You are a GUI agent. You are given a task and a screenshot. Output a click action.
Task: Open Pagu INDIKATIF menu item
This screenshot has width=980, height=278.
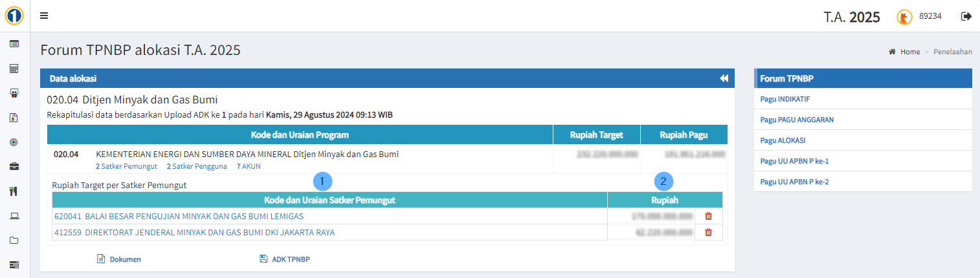click(785, 99)
